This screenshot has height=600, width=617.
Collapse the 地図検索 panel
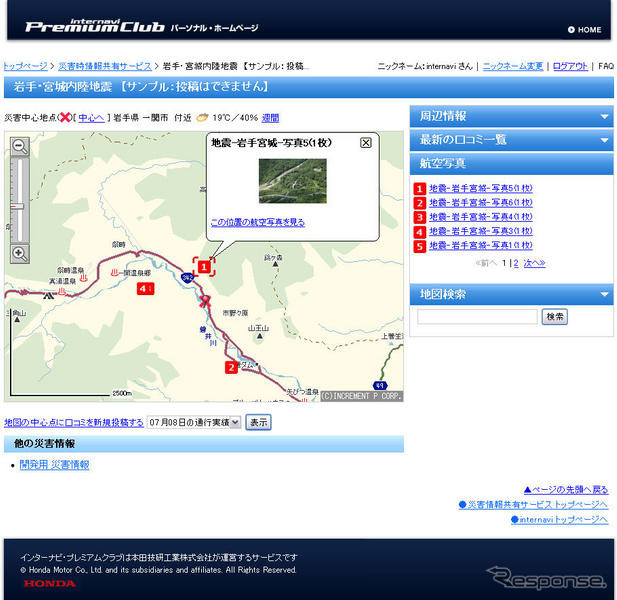point(511,294)
